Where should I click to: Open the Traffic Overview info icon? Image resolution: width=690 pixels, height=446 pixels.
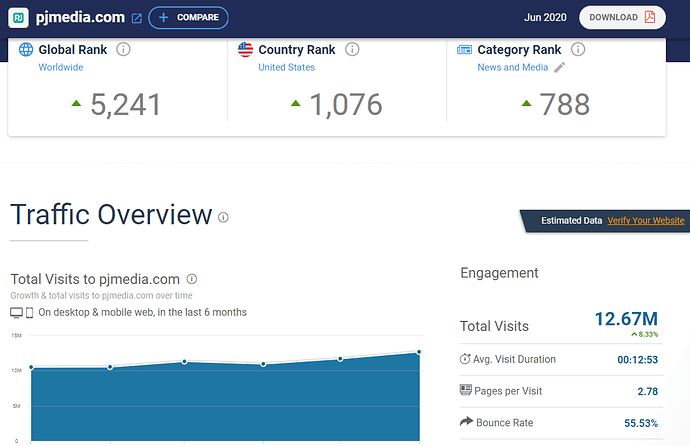click(x=224, y=217)
